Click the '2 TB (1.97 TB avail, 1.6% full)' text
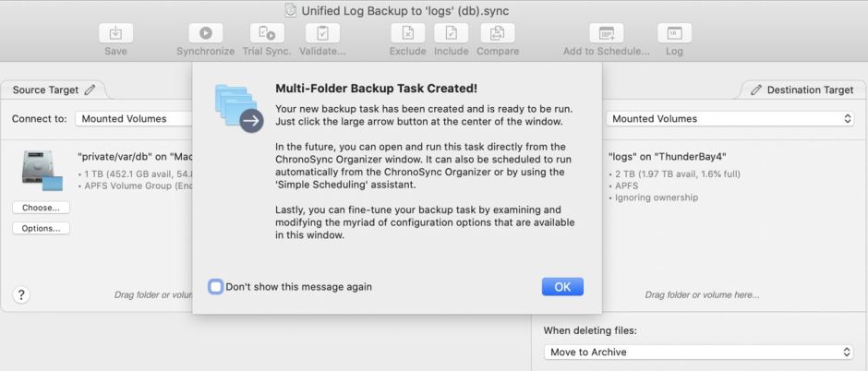The image size is (868, 371). click(678, 174)
